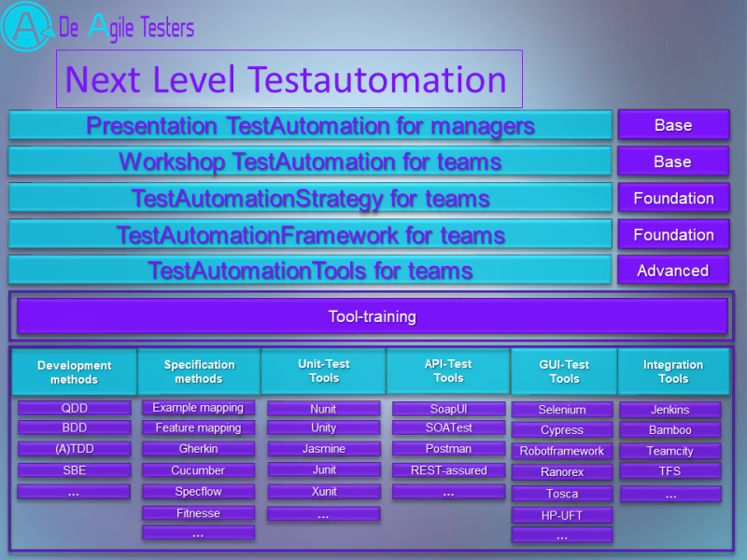Click the ellipsis box under Xunit
Screen dimensions: 747x560
[x=323, y=514]
